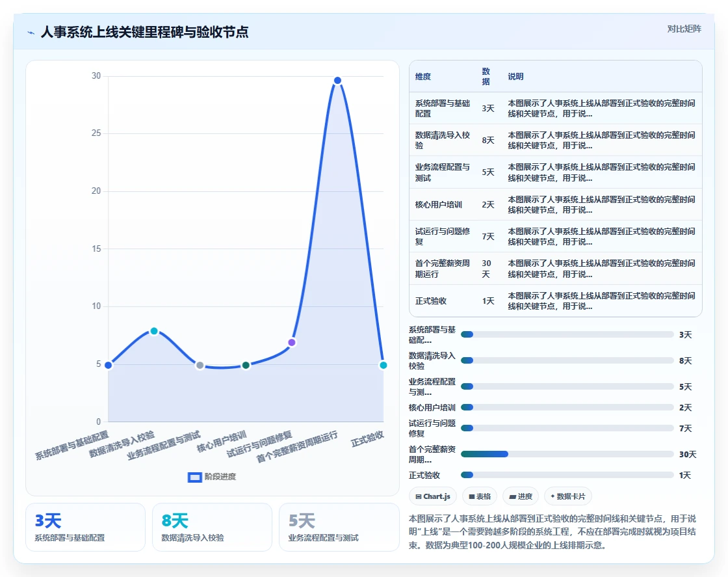Select the 进度 tag
This screenshot has height=577, width=728.
click(521, 496)
